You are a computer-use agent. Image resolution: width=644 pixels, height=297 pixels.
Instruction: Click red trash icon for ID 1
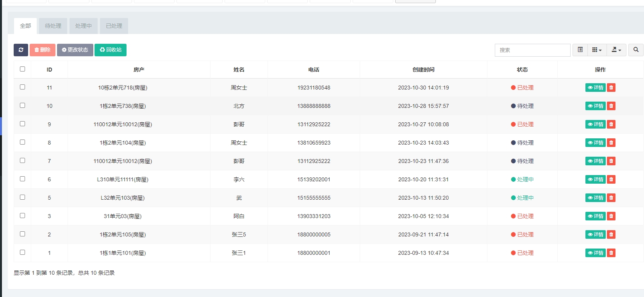point(611,253)
